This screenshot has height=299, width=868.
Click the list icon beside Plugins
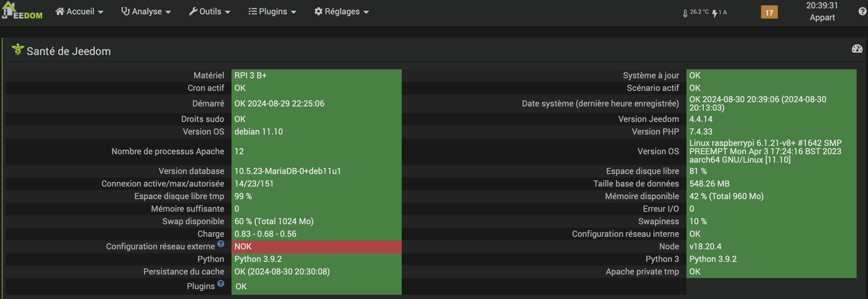click(252, 11)
